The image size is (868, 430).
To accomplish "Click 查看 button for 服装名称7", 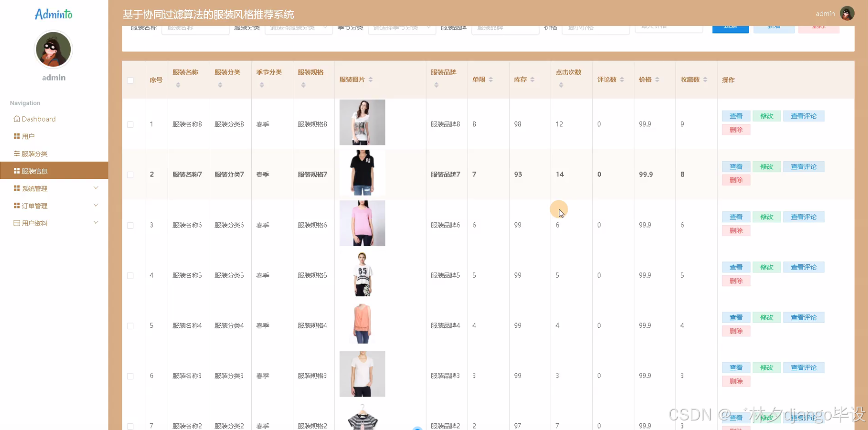I will [x=736, y=167].
